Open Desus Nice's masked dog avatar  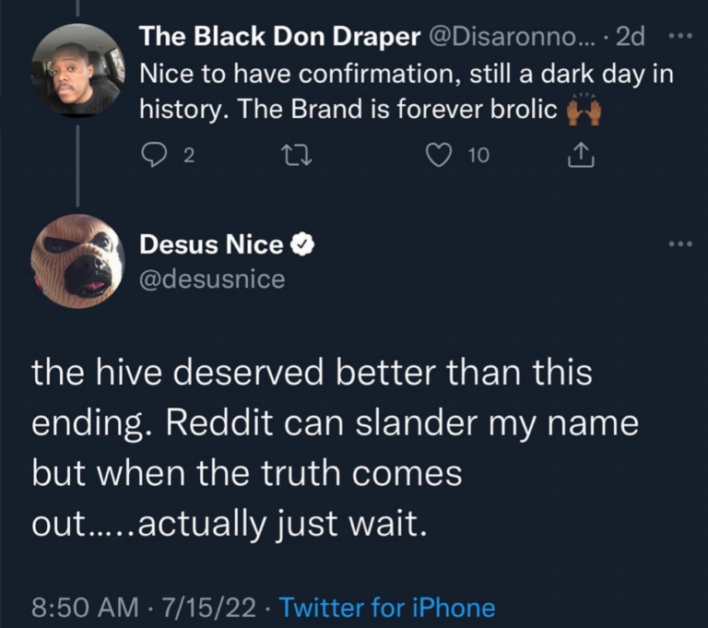78,261
